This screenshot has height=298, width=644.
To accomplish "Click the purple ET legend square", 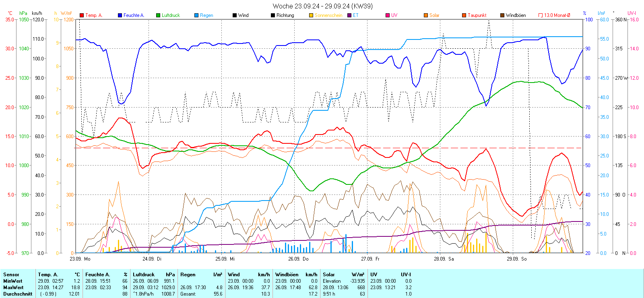I will 349,15.
